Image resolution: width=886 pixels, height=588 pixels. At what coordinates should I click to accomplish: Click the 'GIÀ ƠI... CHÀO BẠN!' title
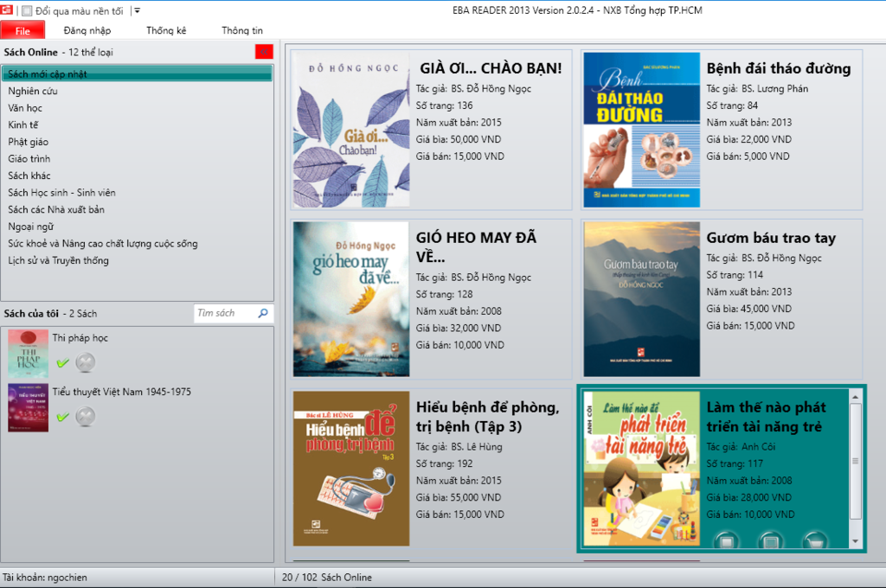491,68
